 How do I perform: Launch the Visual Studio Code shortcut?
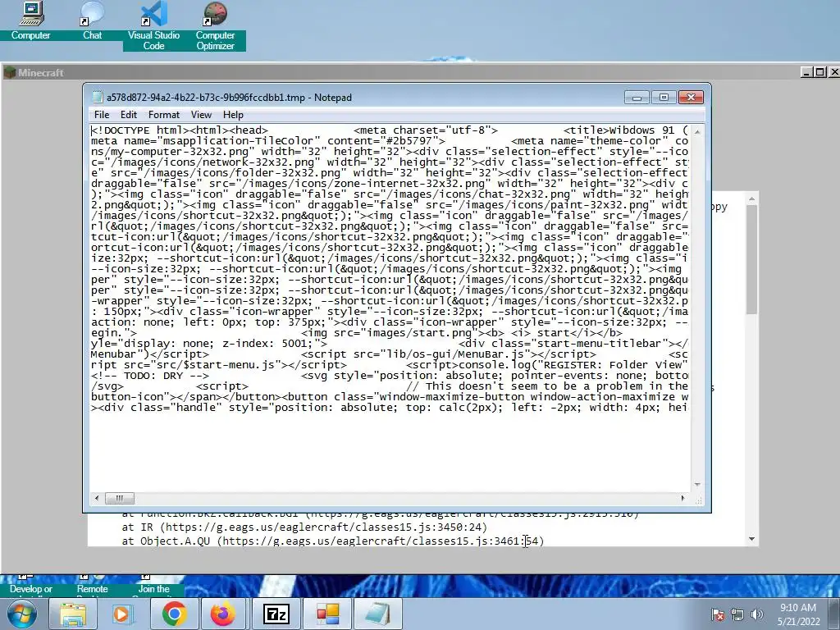click(153, 25)
